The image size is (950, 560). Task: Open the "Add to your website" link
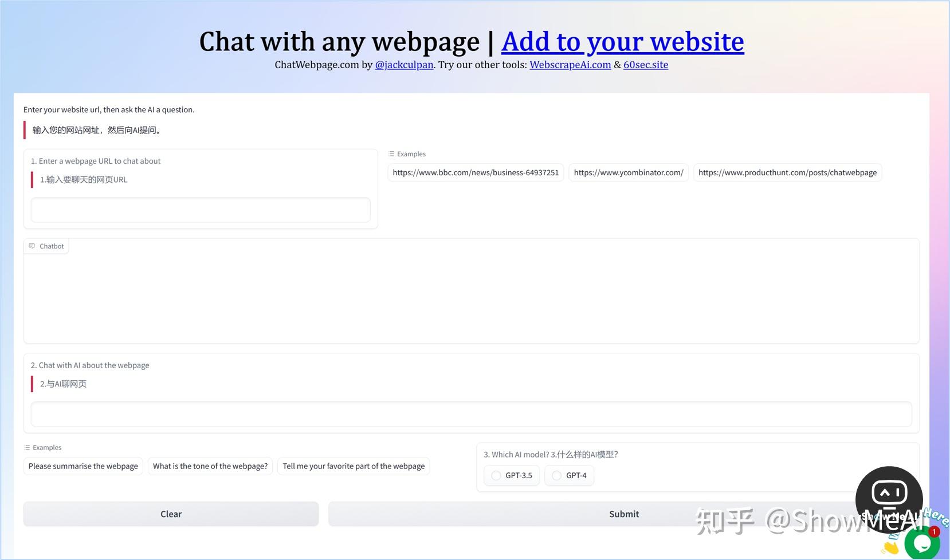tap(622, 42)
